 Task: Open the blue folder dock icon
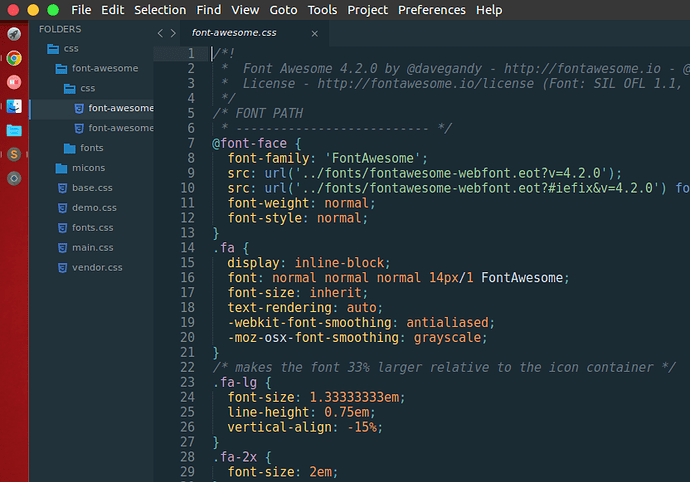point(14,130)
